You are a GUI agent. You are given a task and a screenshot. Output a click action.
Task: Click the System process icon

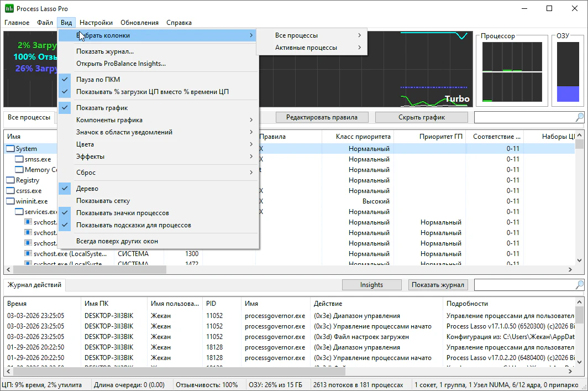(x=11, y=149)
